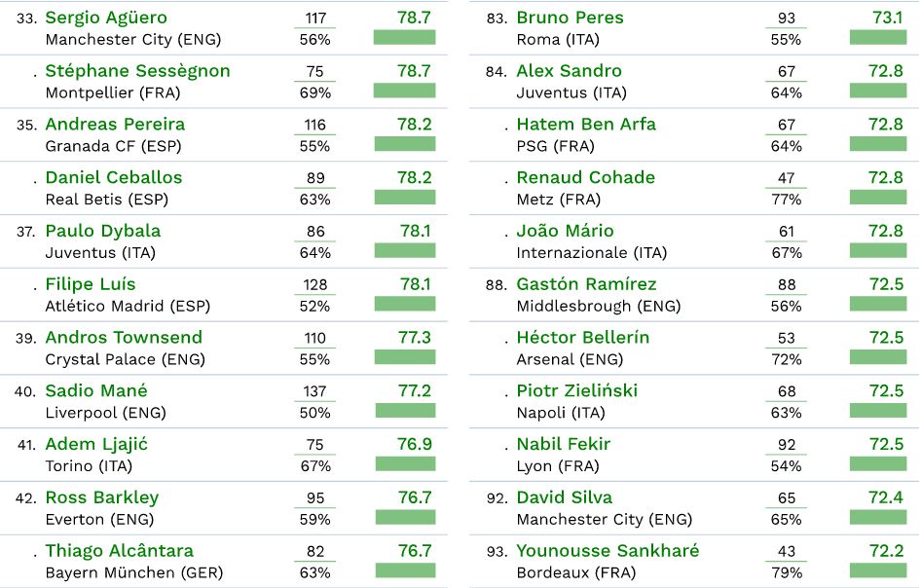Image resolution: width=921 pixels, height=588 pixels.
Task: Click green bar under Bruno Peres 73.1
Action: coord(878,38)
